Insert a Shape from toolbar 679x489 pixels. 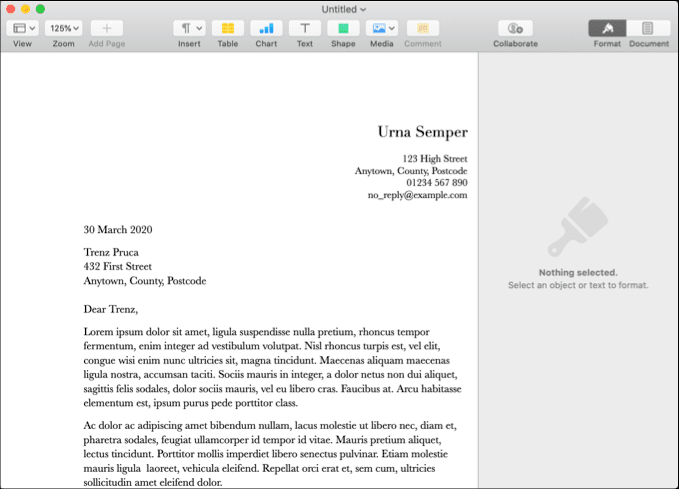(343, 28)
